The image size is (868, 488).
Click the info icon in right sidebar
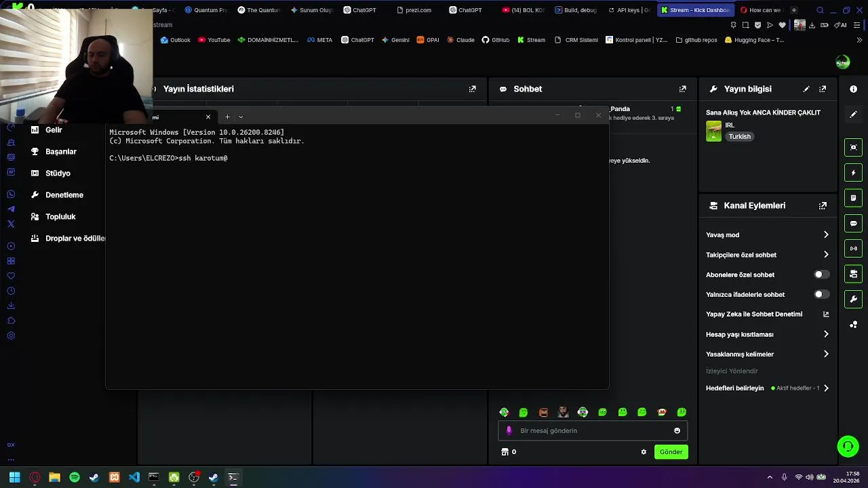pyautogui.click(x=853, y=89)
